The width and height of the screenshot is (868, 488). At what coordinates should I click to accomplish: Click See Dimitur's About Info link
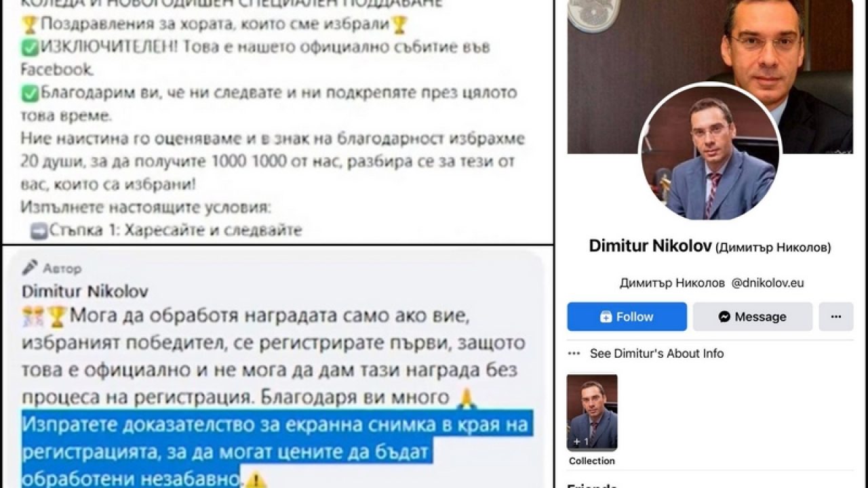pos(656,353)
